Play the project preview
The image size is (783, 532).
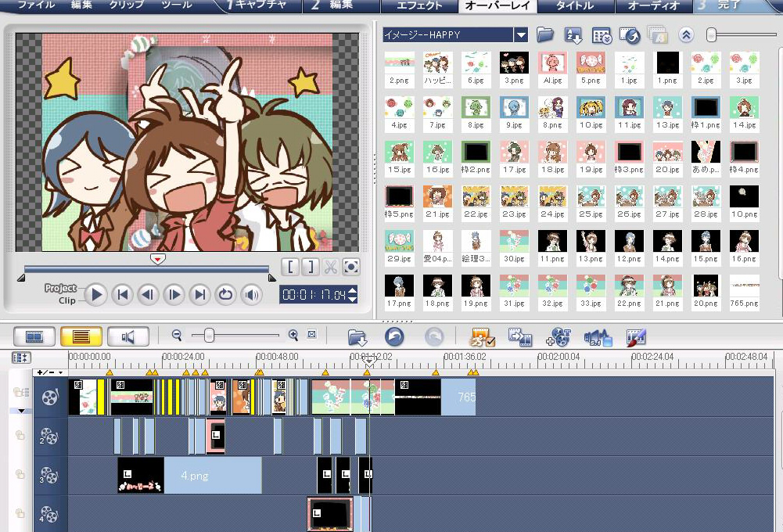96,295
